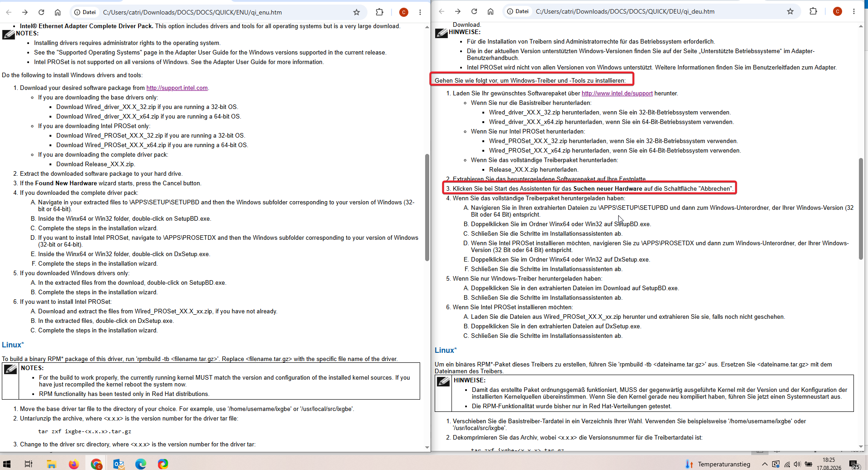868x470 pixels.
Task: Open Temperaturanstieg weather widget on taskbar
Action: point(718,464)
